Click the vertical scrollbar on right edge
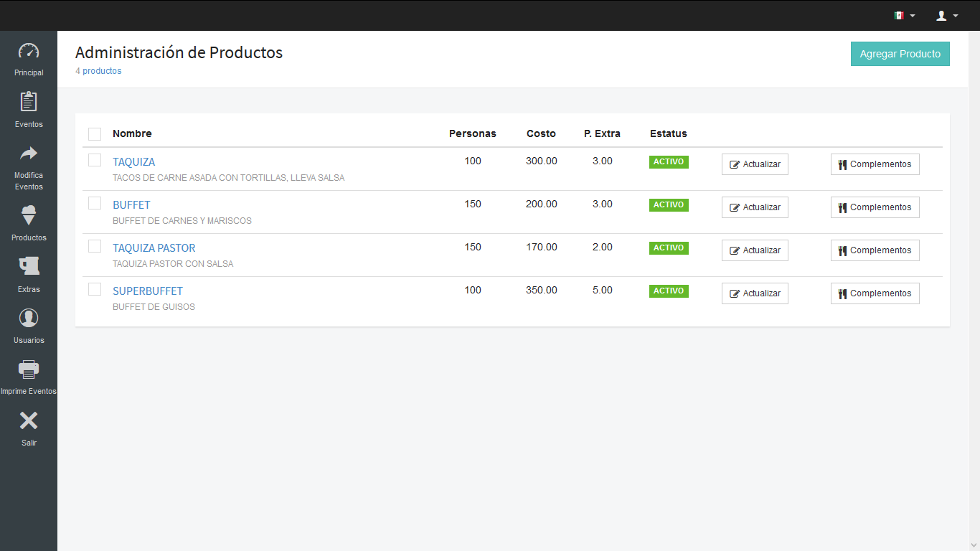Screen dimensions: 980x551 point(974,287)
